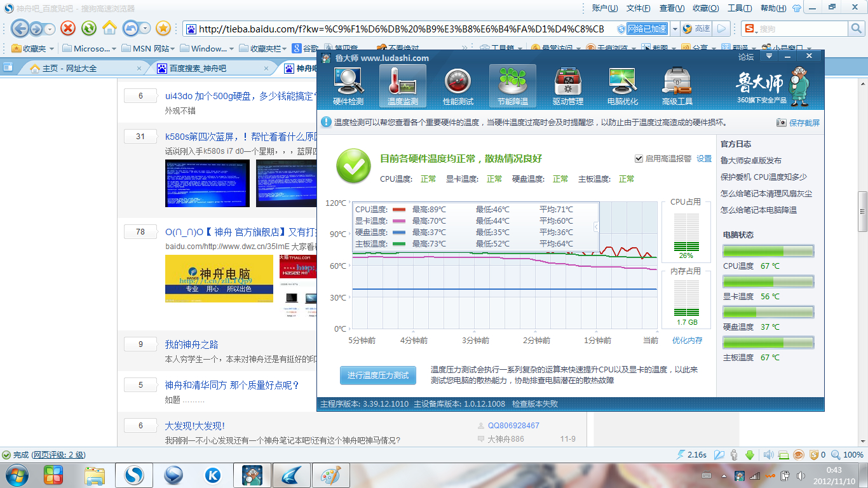868x488 pixels.
Task: Collapse temperature legend panel arrow
Action: (596, 227)
